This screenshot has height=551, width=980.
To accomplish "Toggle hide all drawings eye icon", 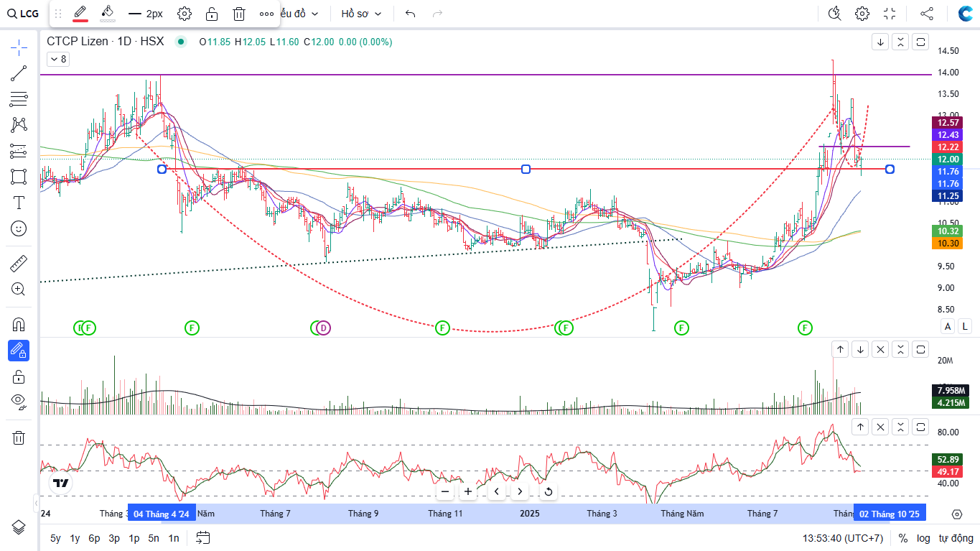I will tap(19, 402).
